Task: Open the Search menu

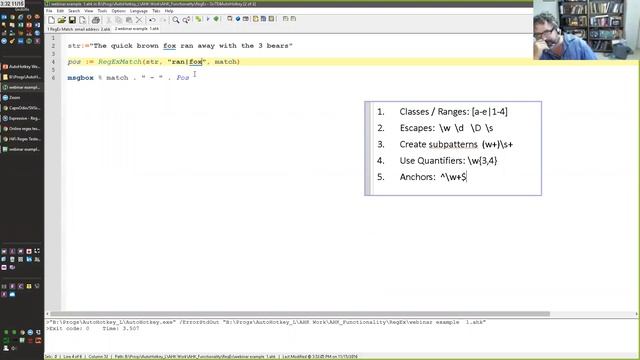Action: coord(74,11)
